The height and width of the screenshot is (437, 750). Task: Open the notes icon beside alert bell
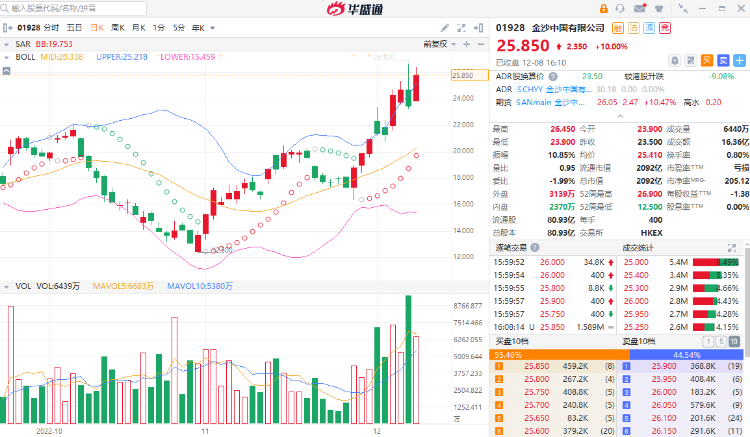[x=690, y=60]
